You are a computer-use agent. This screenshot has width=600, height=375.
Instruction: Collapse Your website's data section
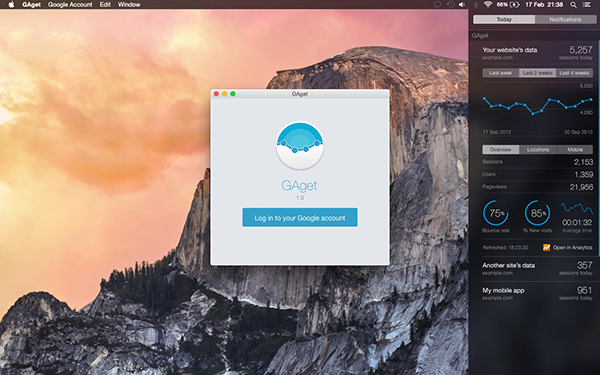click(537, 53)
